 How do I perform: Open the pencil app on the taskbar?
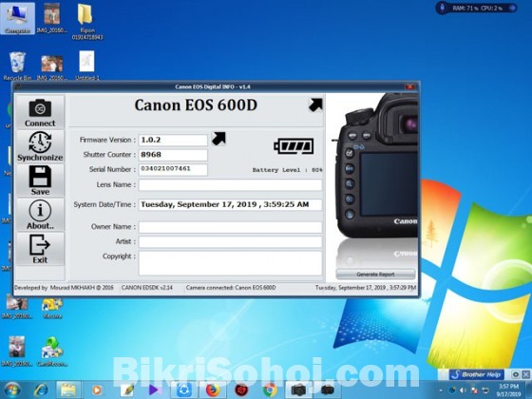128,390
